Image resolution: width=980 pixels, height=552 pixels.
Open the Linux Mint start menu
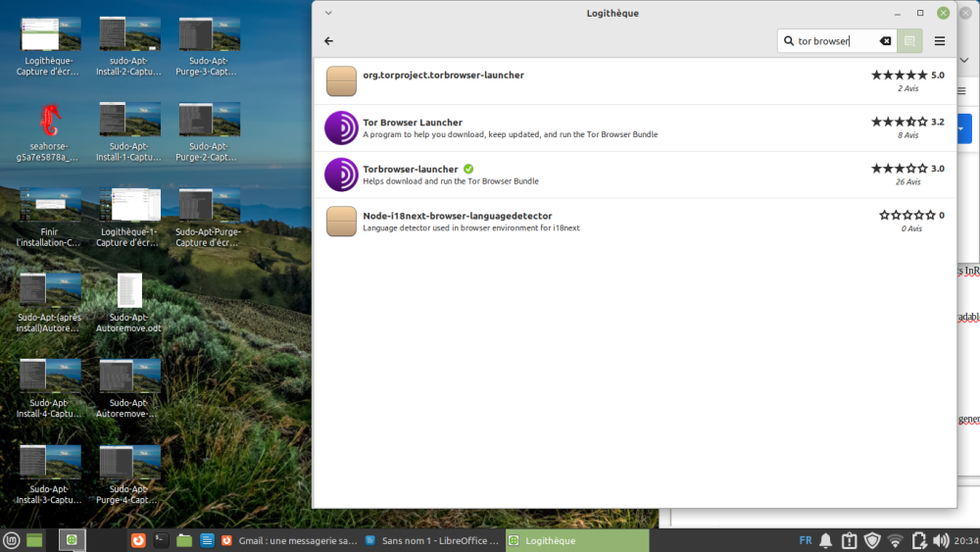[11, 540]
